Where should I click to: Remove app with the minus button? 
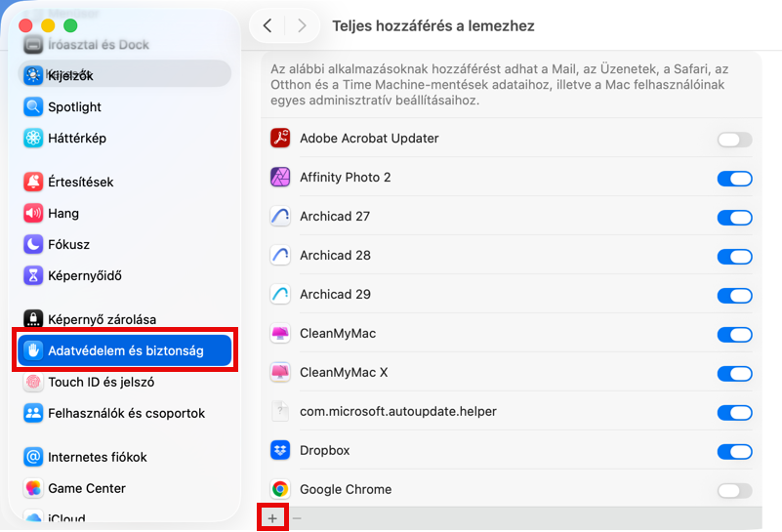[297, 518]
